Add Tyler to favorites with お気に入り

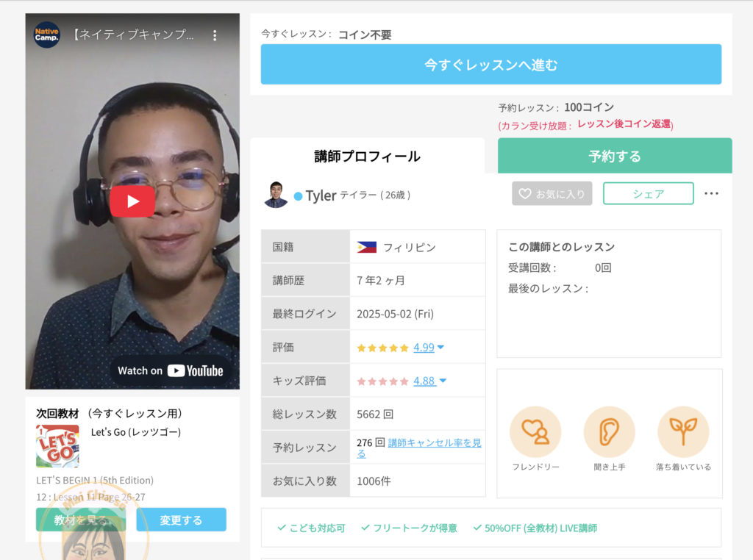click(552, 193)
